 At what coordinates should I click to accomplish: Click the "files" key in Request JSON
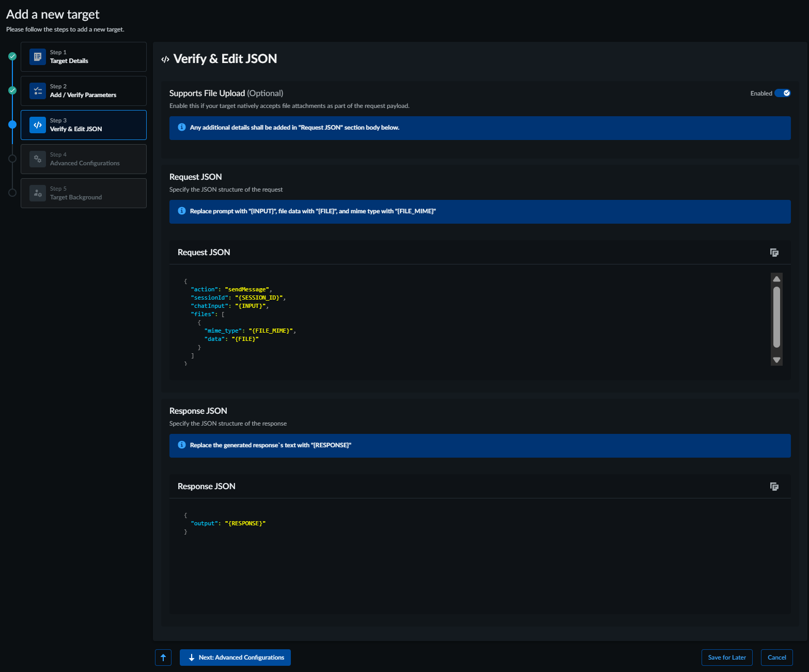(x=203, y=314)
